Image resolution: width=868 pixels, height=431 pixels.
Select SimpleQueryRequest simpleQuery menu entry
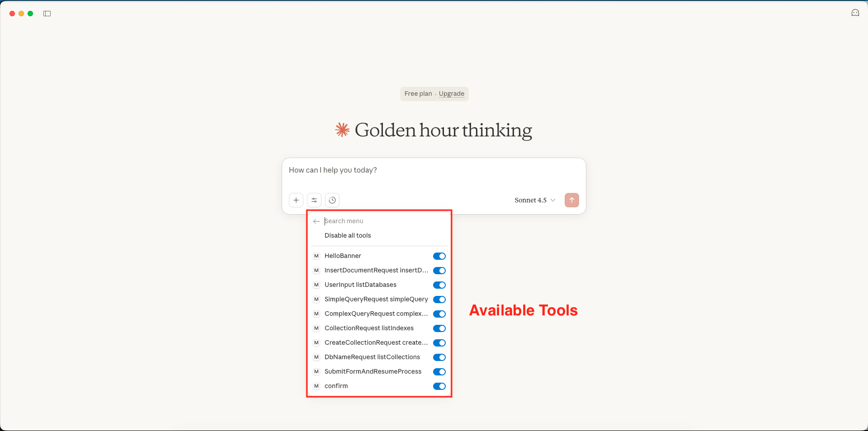376,300
